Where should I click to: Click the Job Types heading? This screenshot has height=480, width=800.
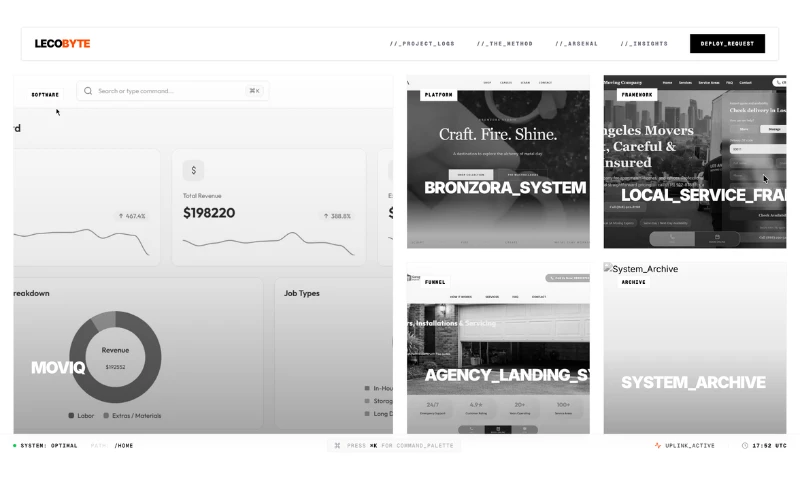[302, 293]
